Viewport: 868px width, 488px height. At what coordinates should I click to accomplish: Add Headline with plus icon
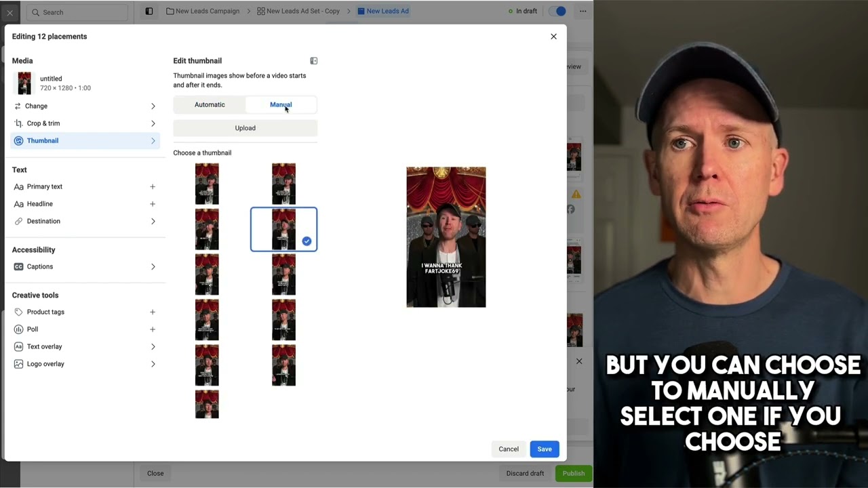pos(153,204)
